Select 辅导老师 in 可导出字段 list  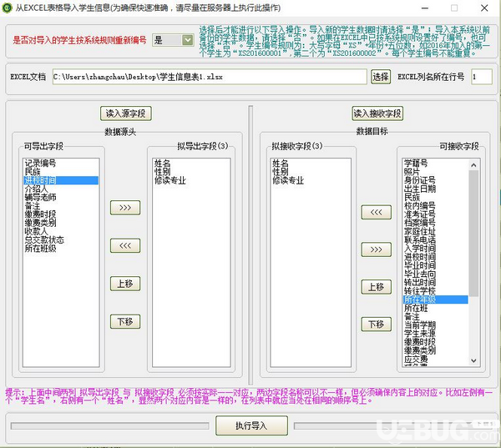pos(61,198)
